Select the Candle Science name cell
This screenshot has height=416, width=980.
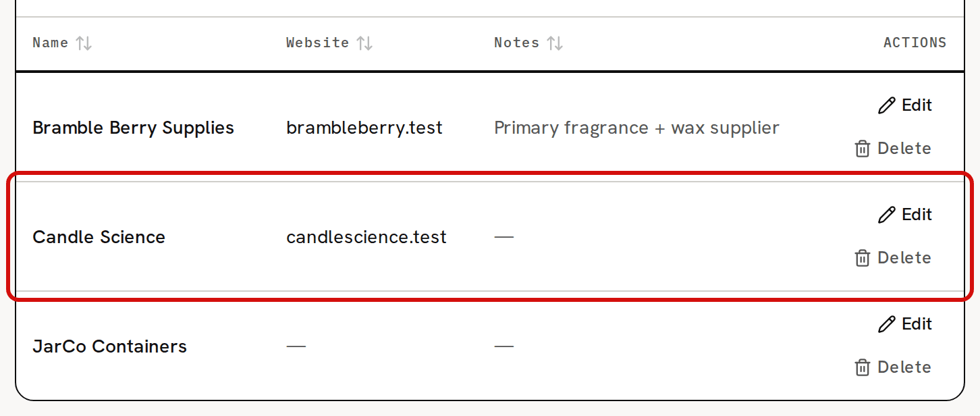click(x=99, y=237)
